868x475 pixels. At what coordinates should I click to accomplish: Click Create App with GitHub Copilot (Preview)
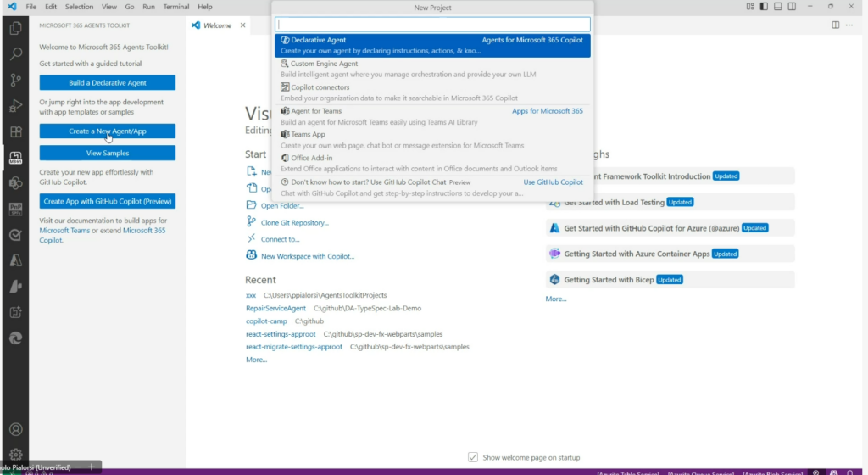pos(108,202)
